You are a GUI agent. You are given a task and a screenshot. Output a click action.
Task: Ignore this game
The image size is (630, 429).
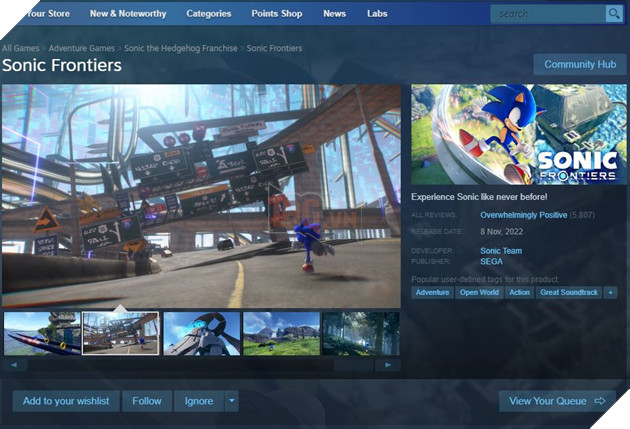point(199,401)
